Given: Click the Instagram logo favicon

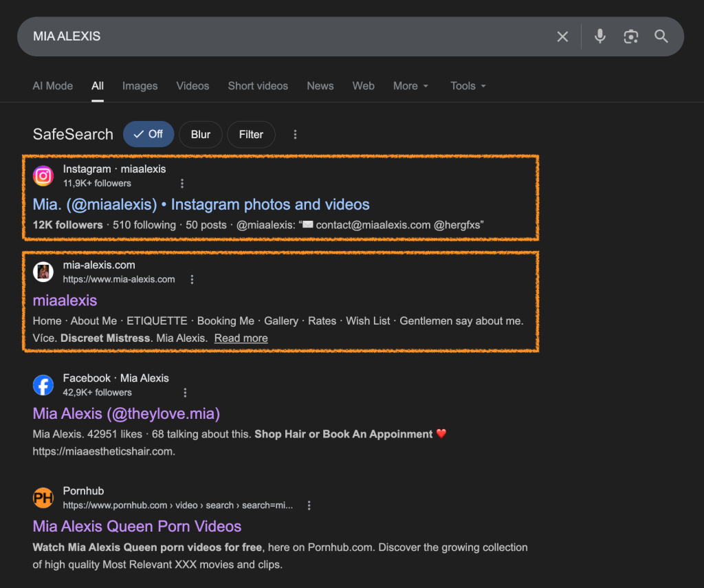Looking at the screenshot, I should pos(43,176).
